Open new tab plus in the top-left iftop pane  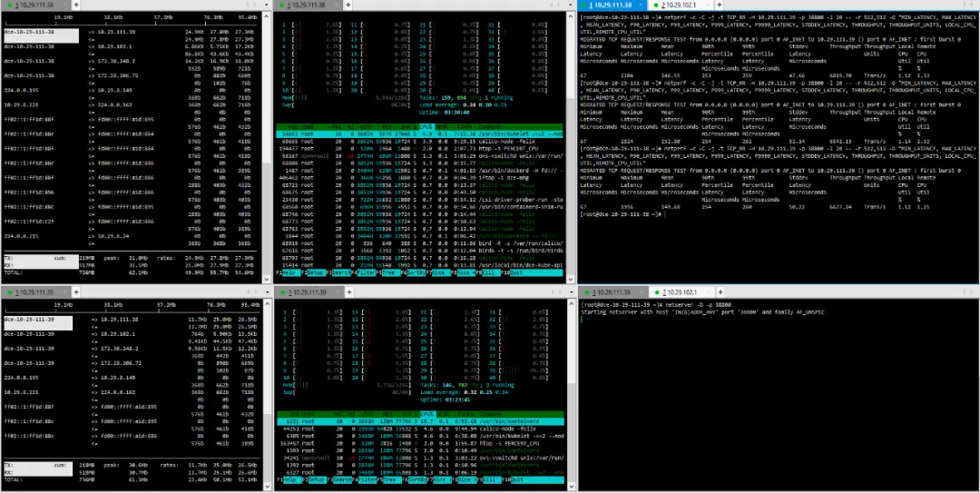(75, 5)
